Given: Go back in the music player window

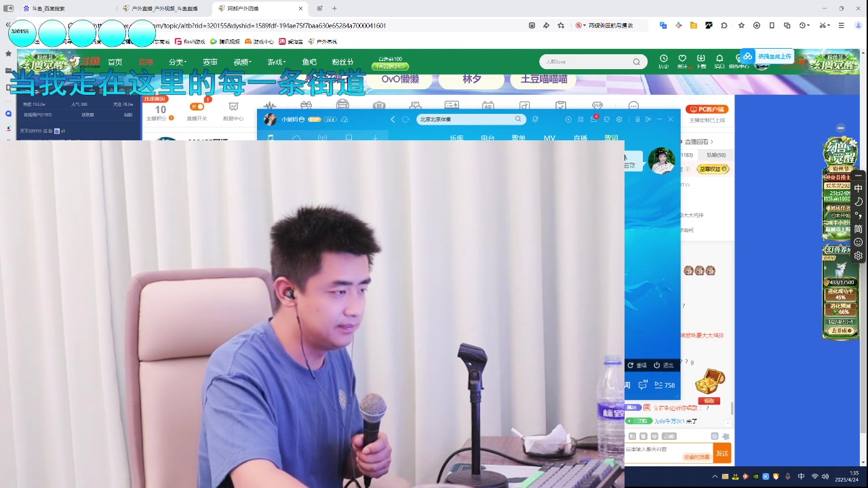Looking at the screenshot, I should [393, 119].
